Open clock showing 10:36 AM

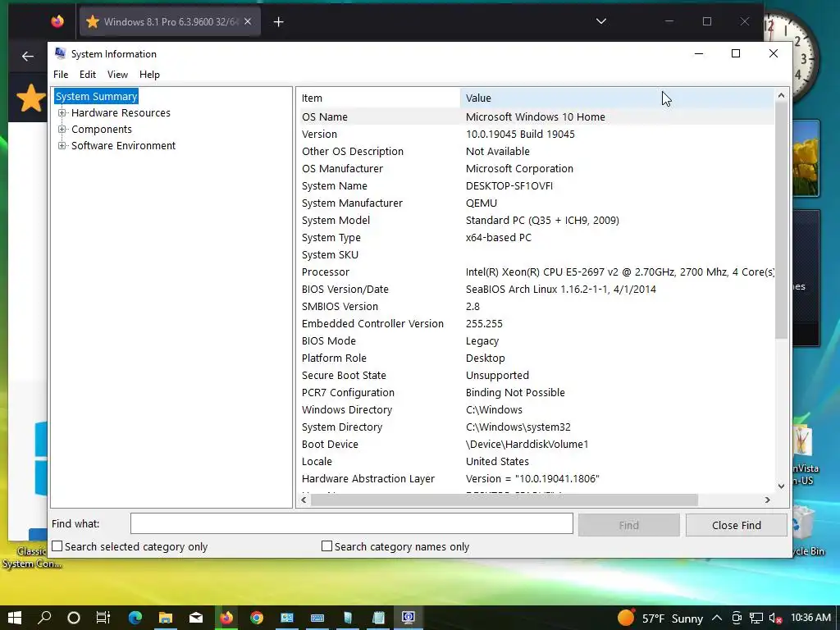pyautogui.click(x=810, y=618)
